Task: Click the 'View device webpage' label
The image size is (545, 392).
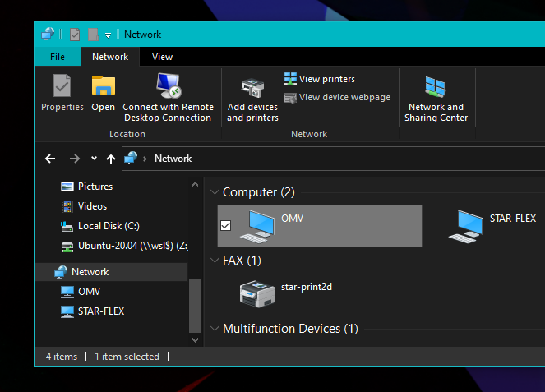Action: coord(344,97)
